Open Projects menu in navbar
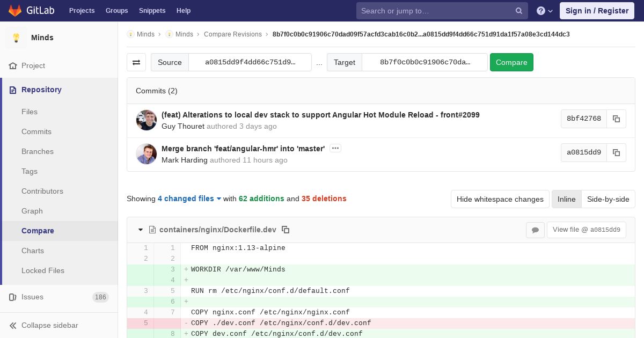 click(x=82, y=11)
